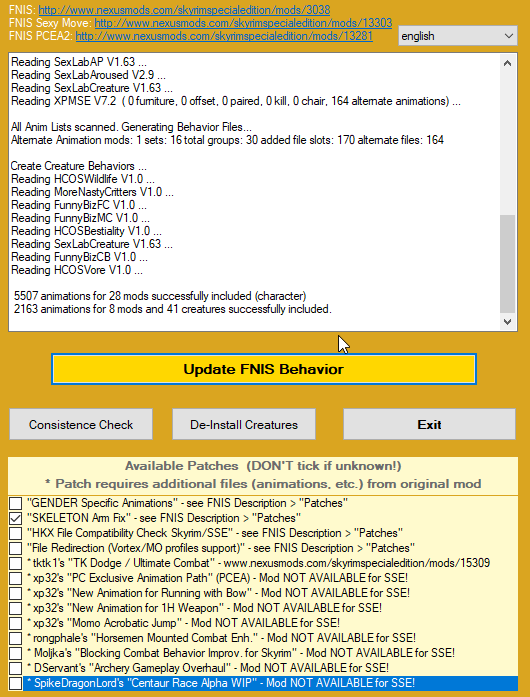Tick the GENDER Specific Animations checkbox

point(16,503)
